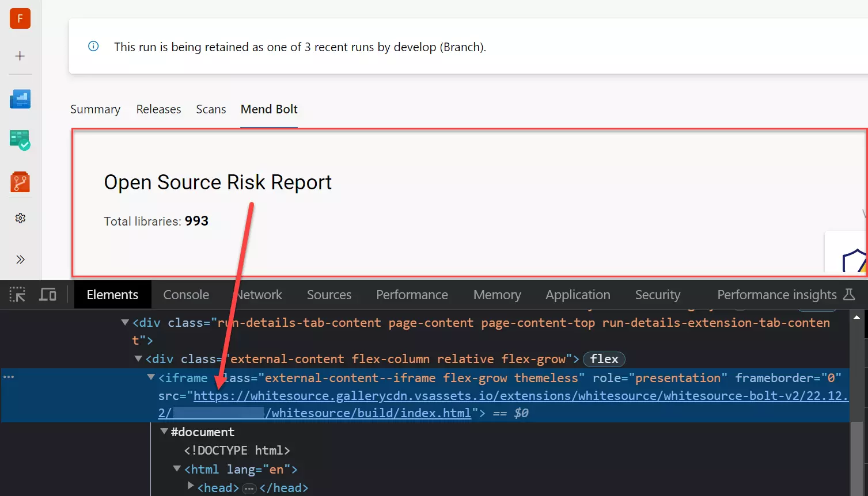The image size is (868, 496).
Task: Click the retention notice message text
Action: click(x=300, y=47)
